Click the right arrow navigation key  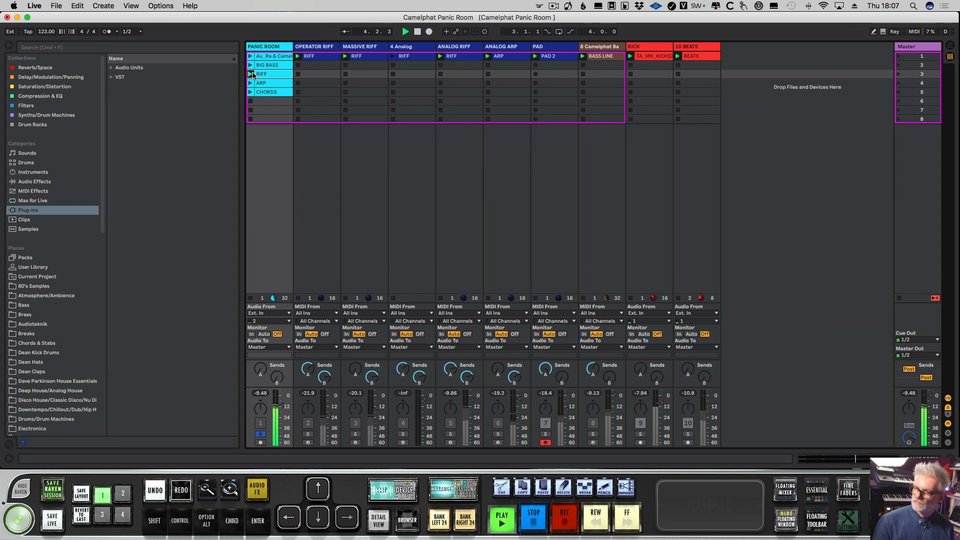[347, 517]
